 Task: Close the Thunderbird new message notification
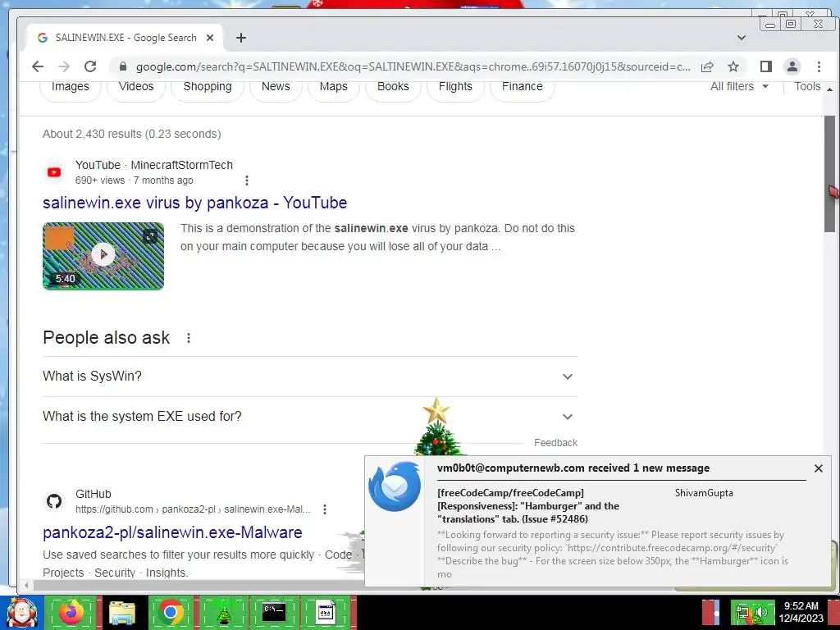pyautogui.click(x=819, y=468)
